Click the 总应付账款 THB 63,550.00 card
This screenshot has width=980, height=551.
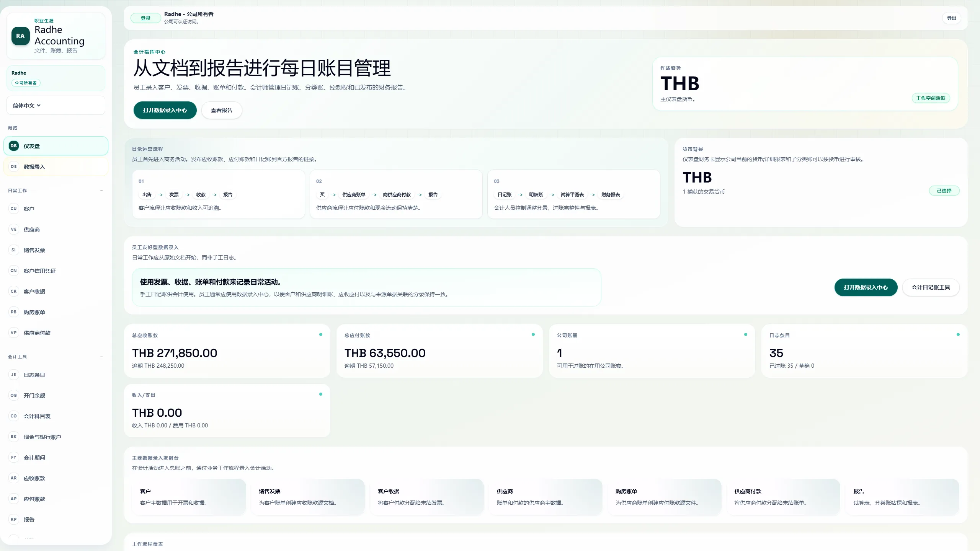(439, 351)
